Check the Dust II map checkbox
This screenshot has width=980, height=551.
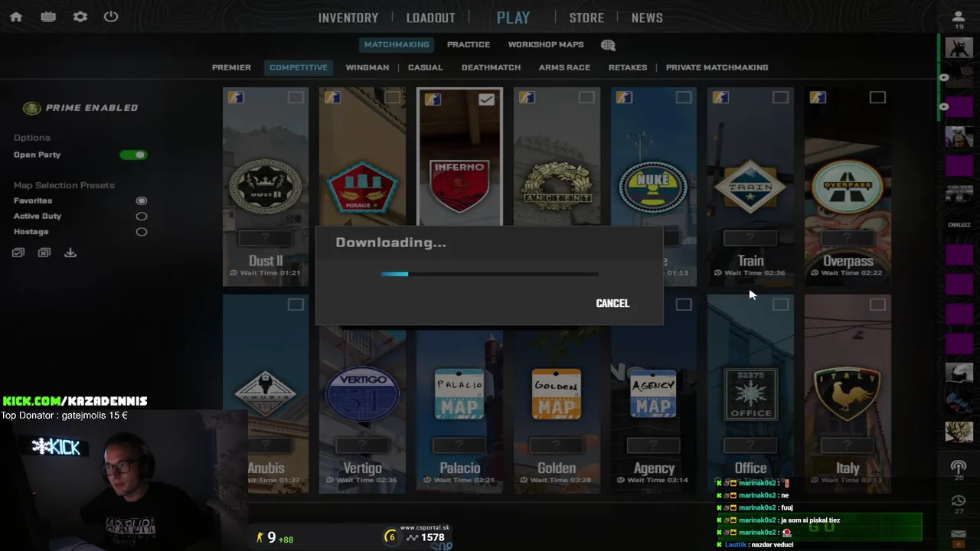296,97
